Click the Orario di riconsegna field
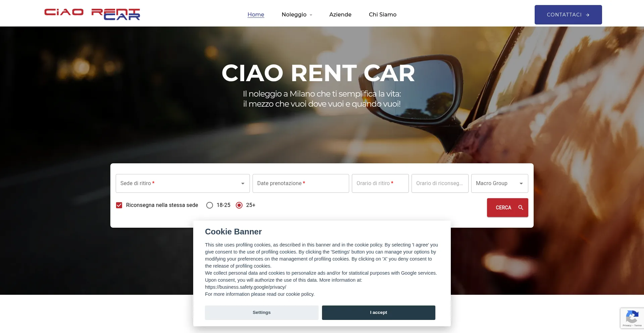 [x=440, y=183]
